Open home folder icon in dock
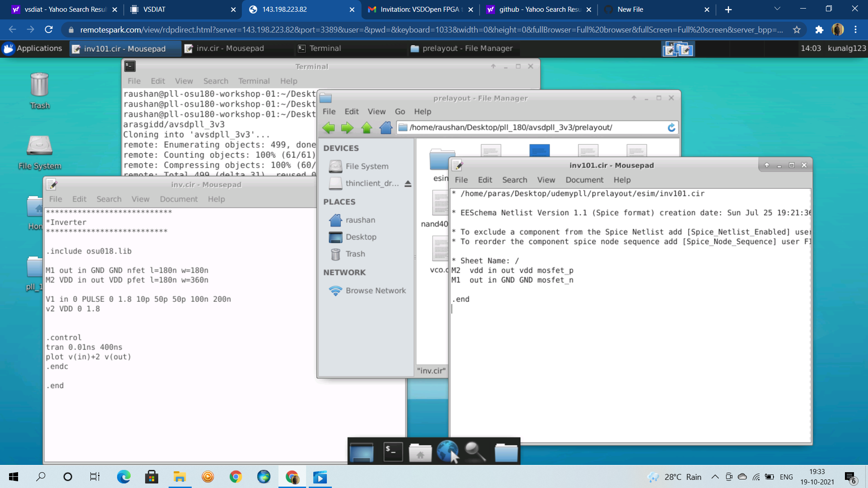This screenshot has width=868, height=488. (x=420, y=452)
